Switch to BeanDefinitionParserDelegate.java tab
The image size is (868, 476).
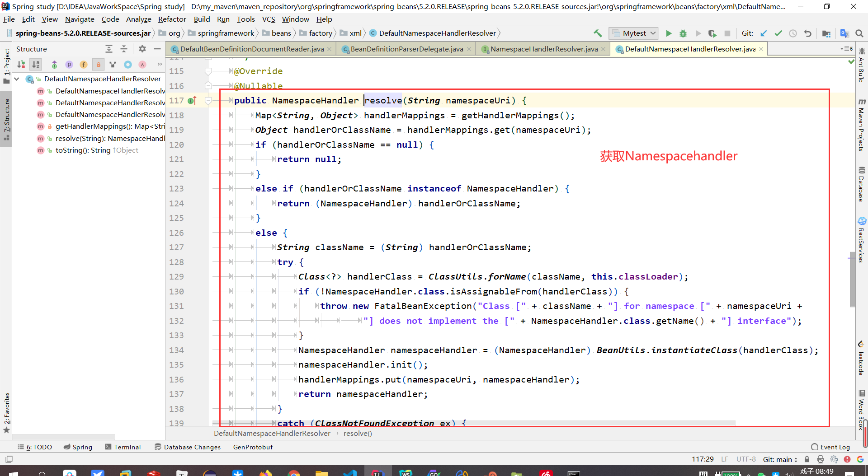pyautogui.click(x=406, y=49)
